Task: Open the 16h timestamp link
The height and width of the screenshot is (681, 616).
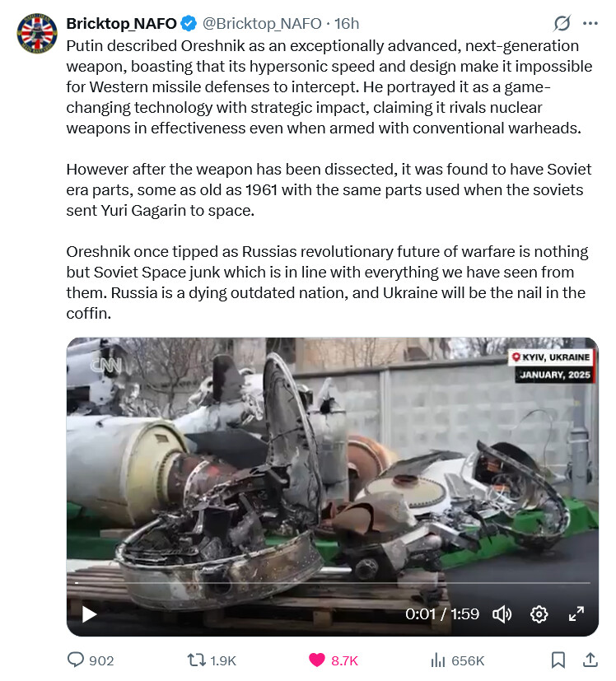Action: point(347,23)
